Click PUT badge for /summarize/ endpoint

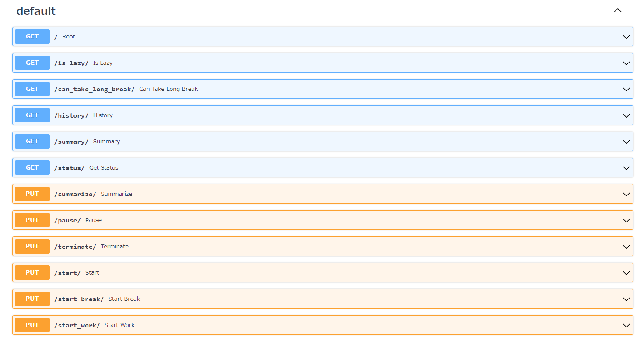(x=32, y=194)
